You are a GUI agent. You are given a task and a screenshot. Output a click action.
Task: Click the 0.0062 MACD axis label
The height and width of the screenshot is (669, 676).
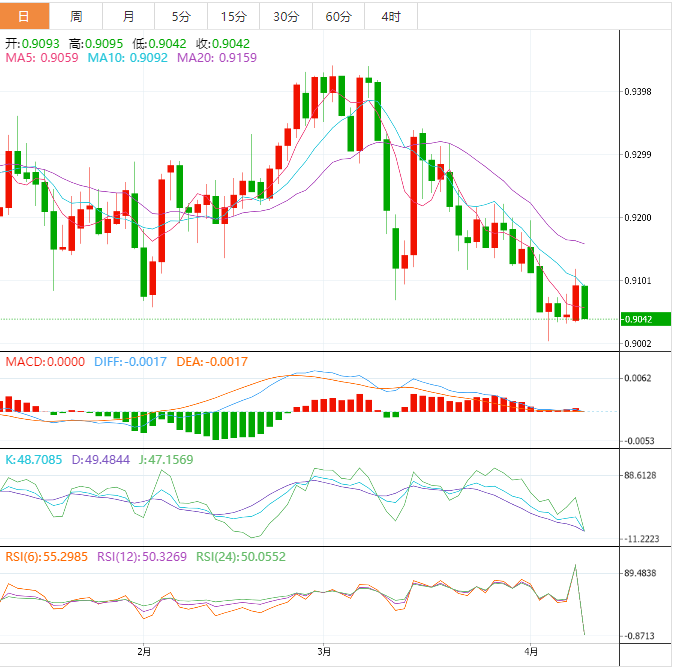pos(638,378)
